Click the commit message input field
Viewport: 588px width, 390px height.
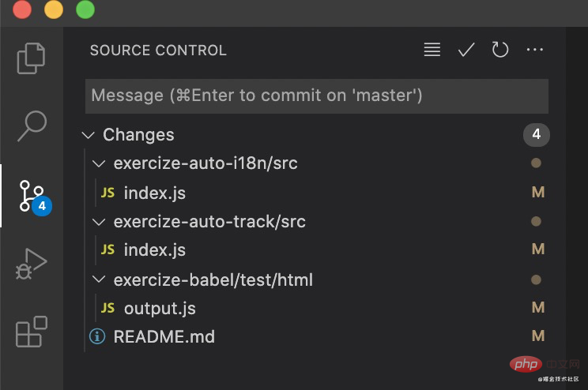click(x=316, y=96)
